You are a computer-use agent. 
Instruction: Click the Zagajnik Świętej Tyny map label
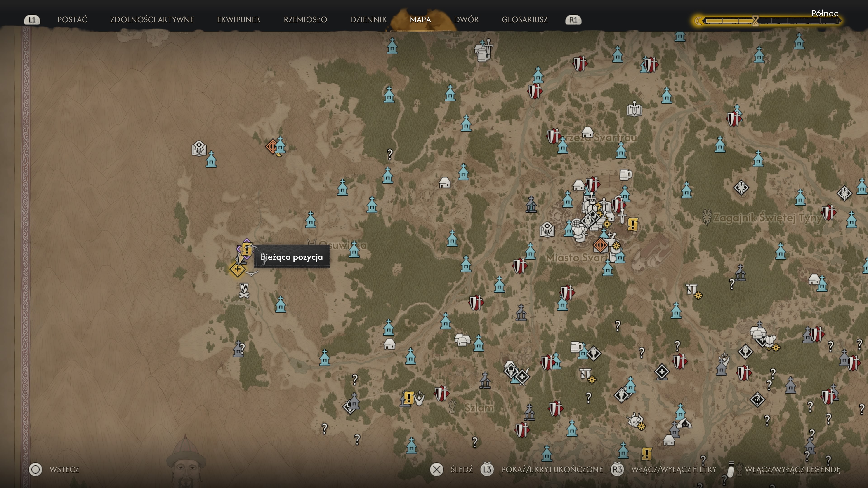pos(768,218)
